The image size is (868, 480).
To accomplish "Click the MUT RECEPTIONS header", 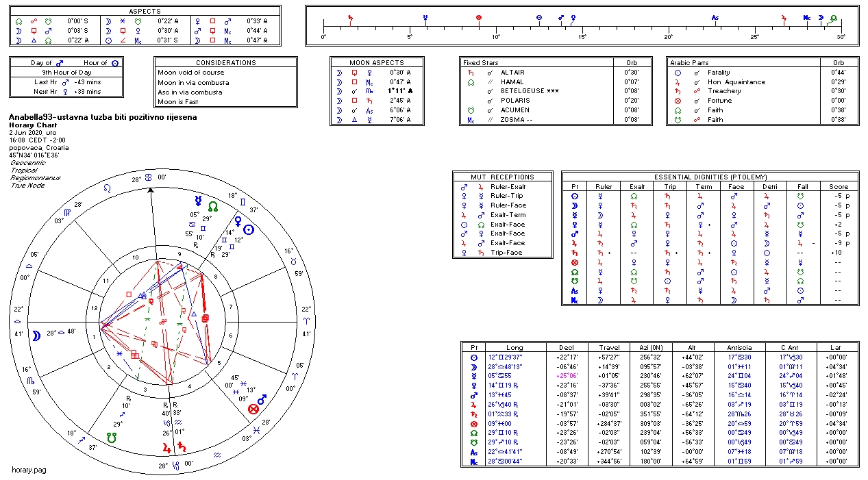I will [502, 177].
